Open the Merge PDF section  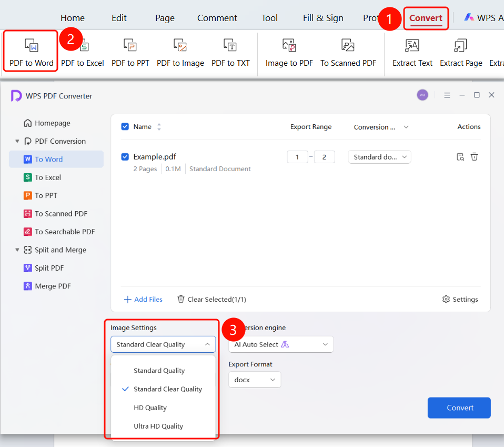[47, 286]
